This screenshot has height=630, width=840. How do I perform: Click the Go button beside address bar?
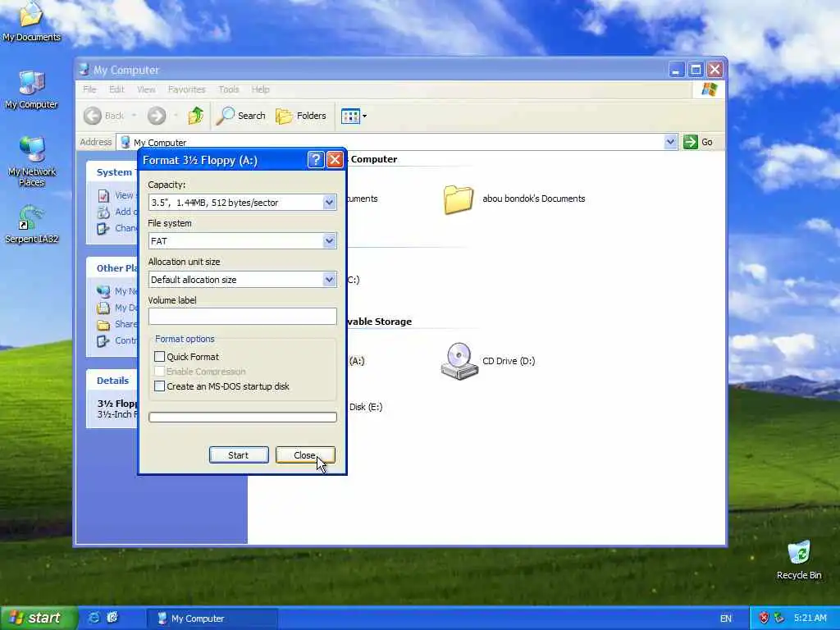point(698,142)
